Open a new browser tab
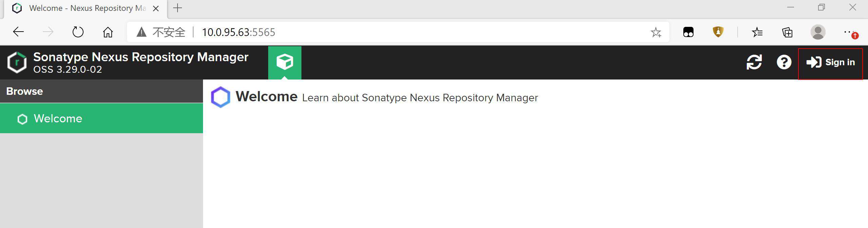This screenshot has height=228, width=868. click(x=178, y=8)
